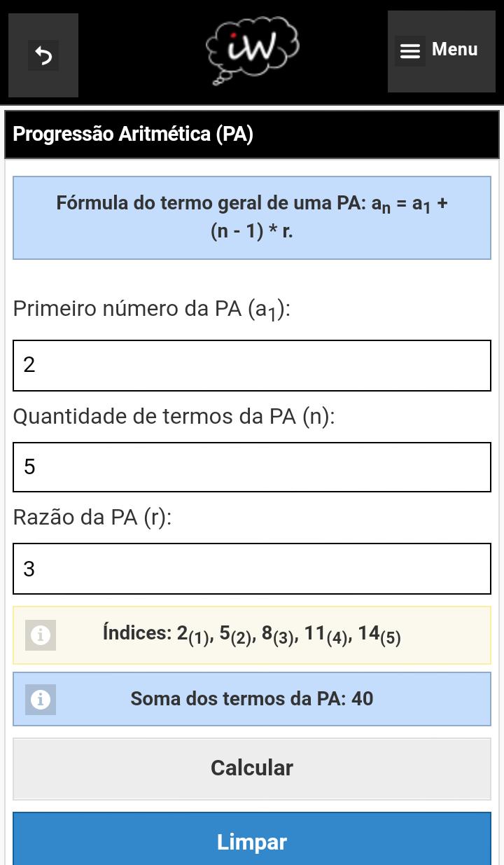The width and height of the screenshot is (504, 865).
Task: Click the 14(5) term in Índices
Action: [x=379, y=635]
